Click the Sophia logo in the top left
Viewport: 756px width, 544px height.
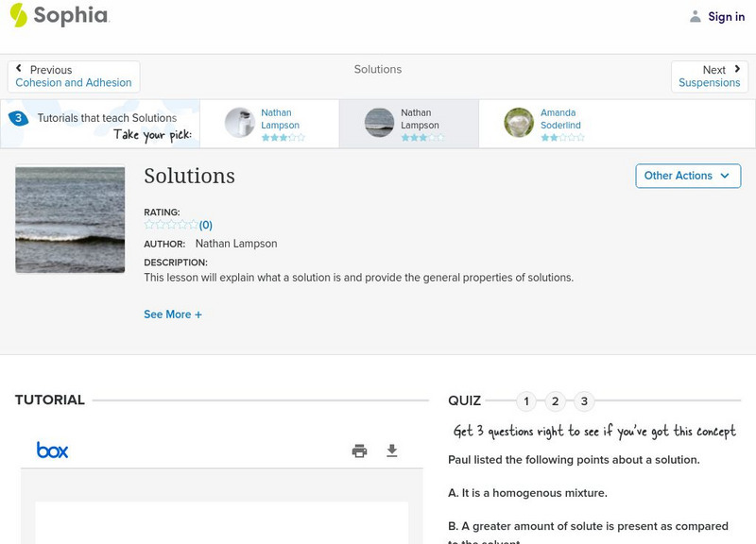(x=57, y=16)
